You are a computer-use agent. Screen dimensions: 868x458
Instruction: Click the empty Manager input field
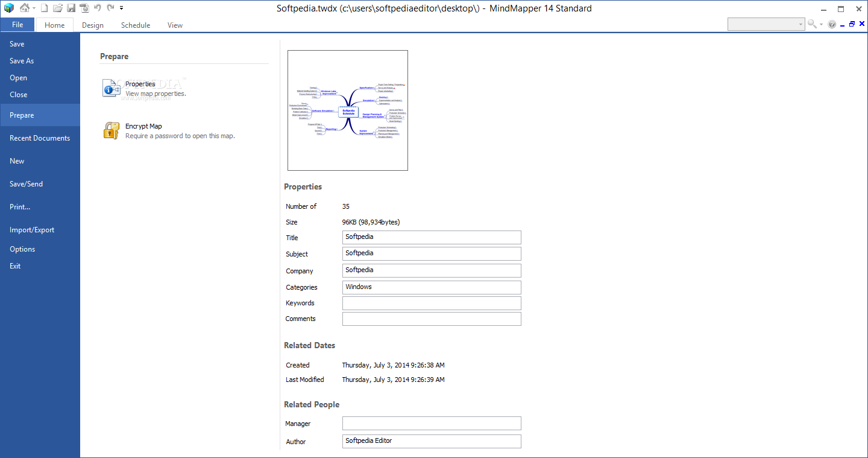[x=432, y=424]
